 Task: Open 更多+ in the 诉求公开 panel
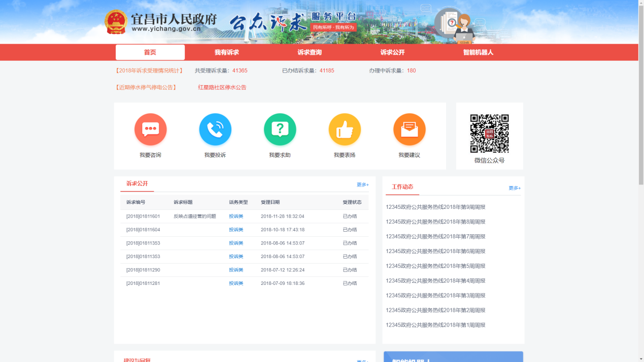[362, 185]
